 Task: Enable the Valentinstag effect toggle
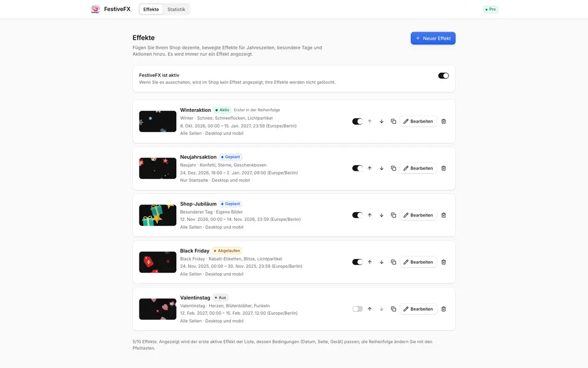(x=357, y=309)
